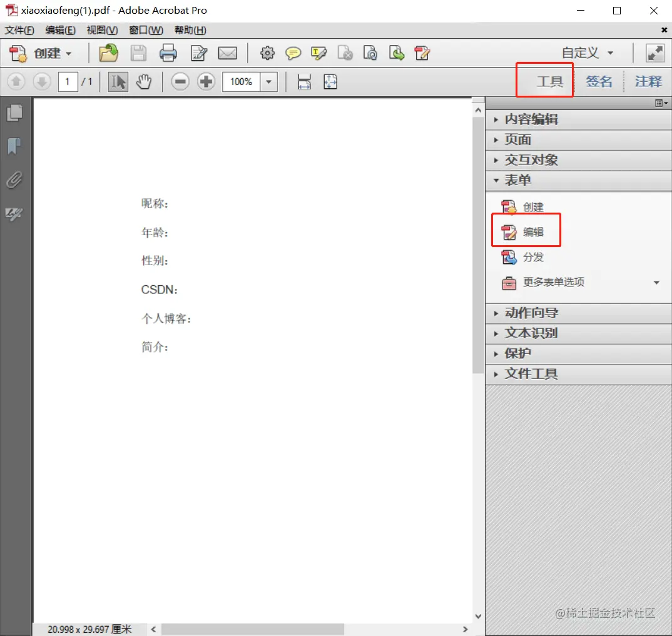The height and width of the screenshot is (636, 672).
Task: Open the signatures sidebar icon
Action: coord(14,214)
